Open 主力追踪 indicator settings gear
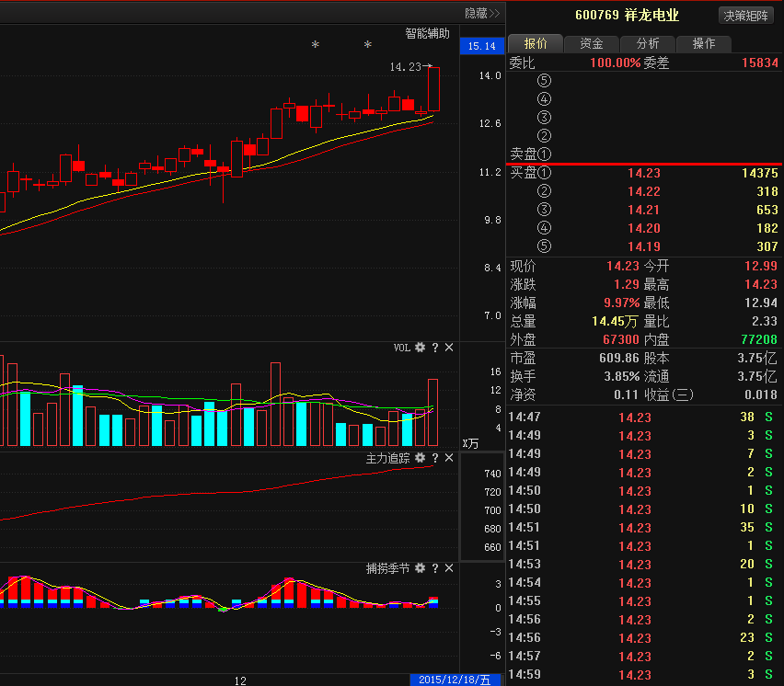 coord(421,458)
